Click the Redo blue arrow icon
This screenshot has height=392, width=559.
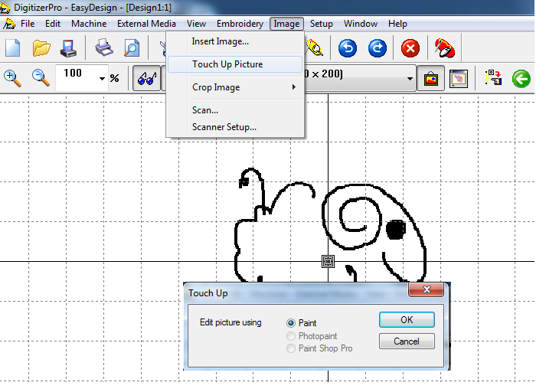click(x=378, y=48)
